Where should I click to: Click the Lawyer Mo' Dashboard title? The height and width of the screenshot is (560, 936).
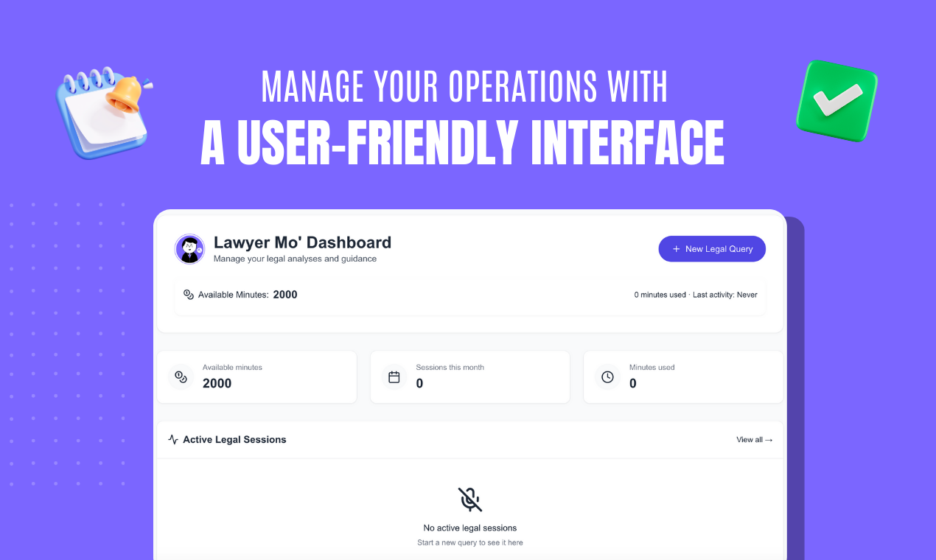302,242
